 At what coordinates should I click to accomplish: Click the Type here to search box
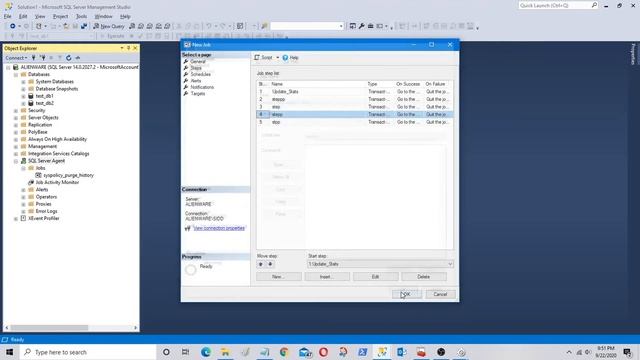[x=87, y=352]
